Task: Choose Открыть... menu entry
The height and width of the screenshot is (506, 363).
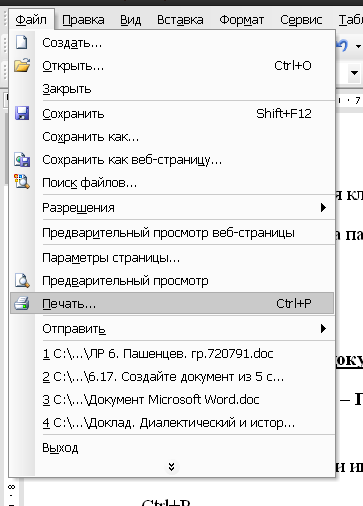Action: coord(172,66)
